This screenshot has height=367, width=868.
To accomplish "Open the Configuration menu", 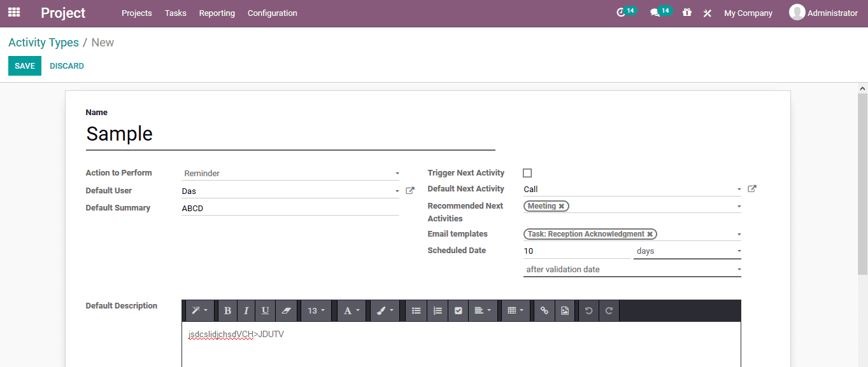I will coord(272,13).
